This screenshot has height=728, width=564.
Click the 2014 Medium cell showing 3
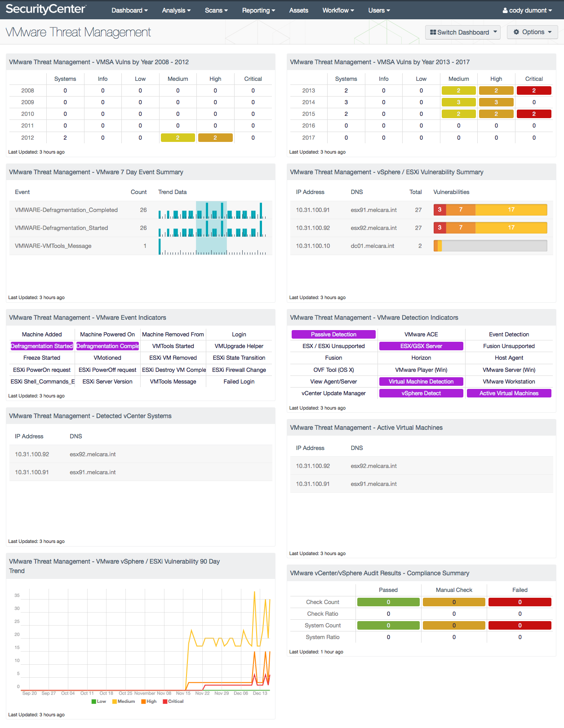[458, 102]
